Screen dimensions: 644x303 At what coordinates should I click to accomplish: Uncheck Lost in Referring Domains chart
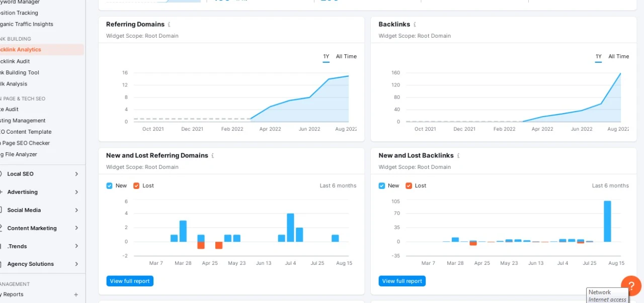[x=136, y=185]
